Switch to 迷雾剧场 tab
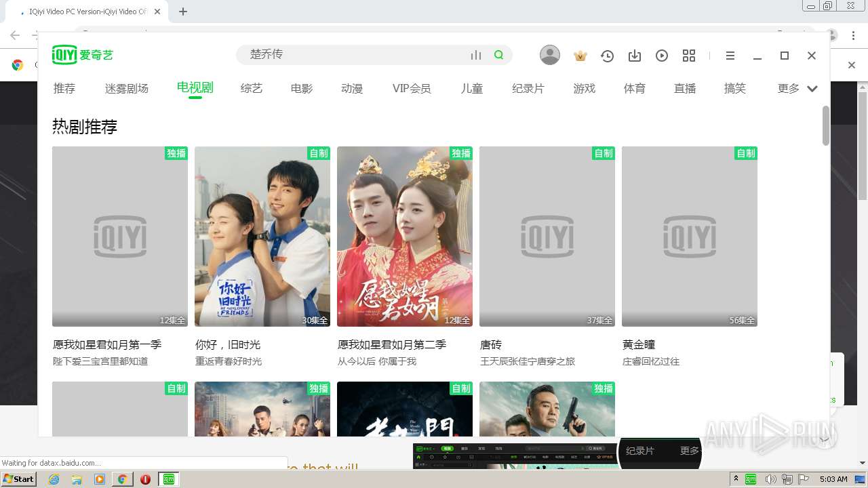Screen dimensions: 868x488 click(x=127, y=89)
